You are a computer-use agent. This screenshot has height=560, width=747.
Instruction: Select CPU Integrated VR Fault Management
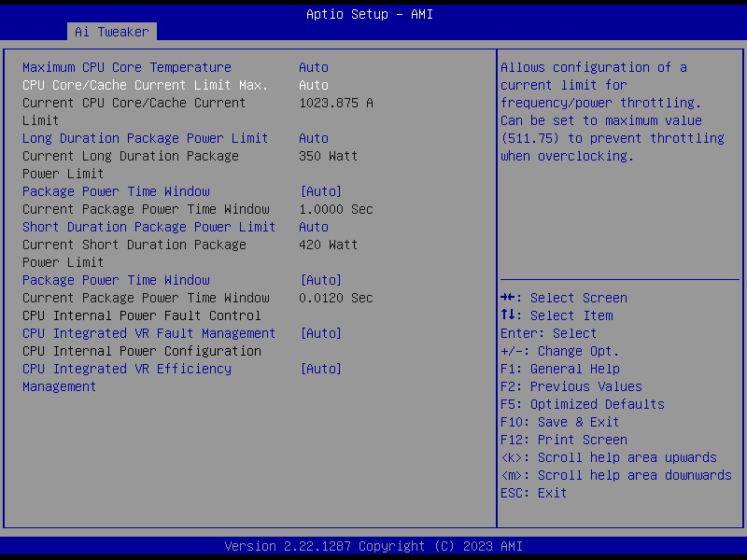tap(148, 333)
